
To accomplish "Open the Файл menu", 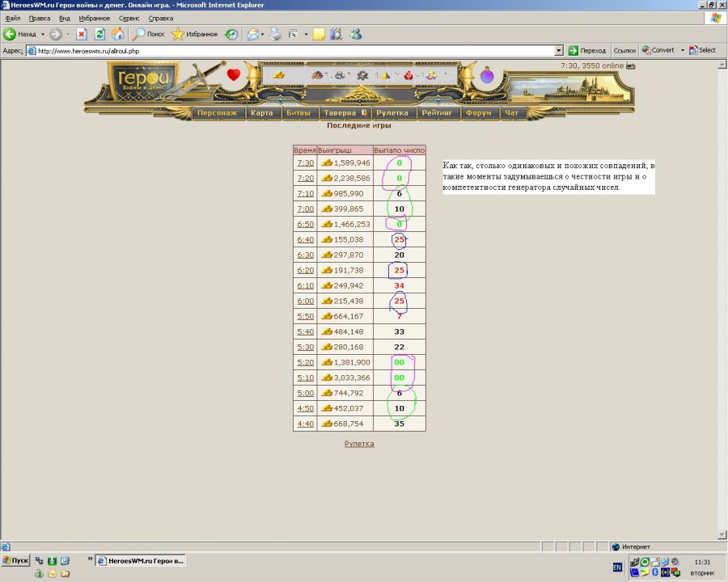I will (12, 18).
